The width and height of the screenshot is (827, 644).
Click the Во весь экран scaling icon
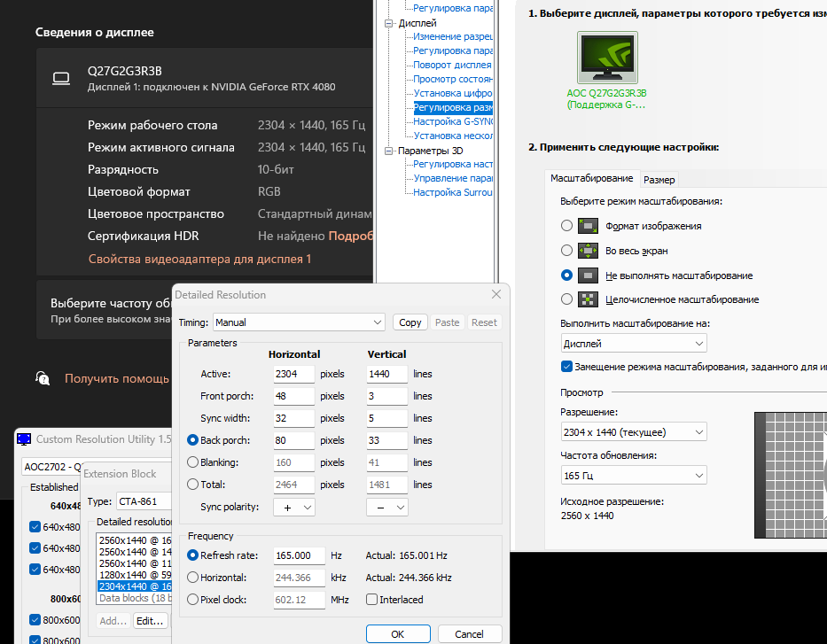tap(588, 251)
